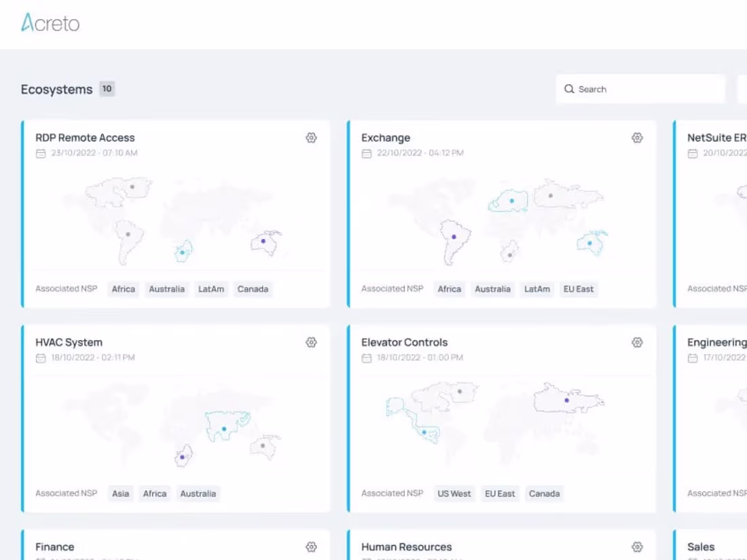Select Canada tag on Elevator Controls card
Screen dimensions: 747x560
tap(544, 493)
